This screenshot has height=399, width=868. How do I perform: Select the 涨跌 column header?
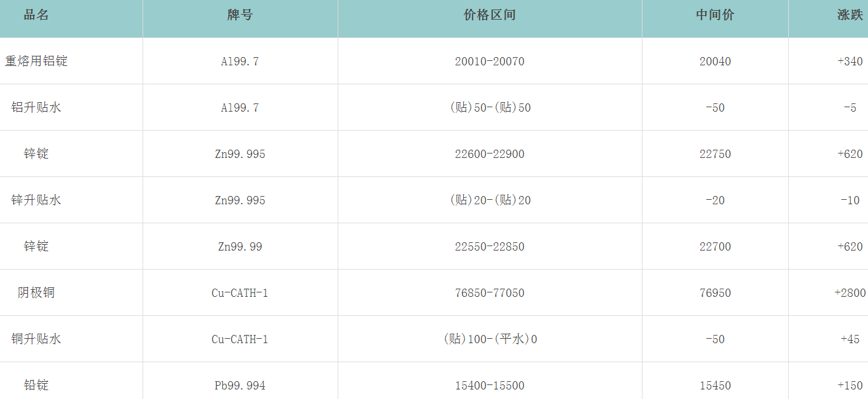850,15
